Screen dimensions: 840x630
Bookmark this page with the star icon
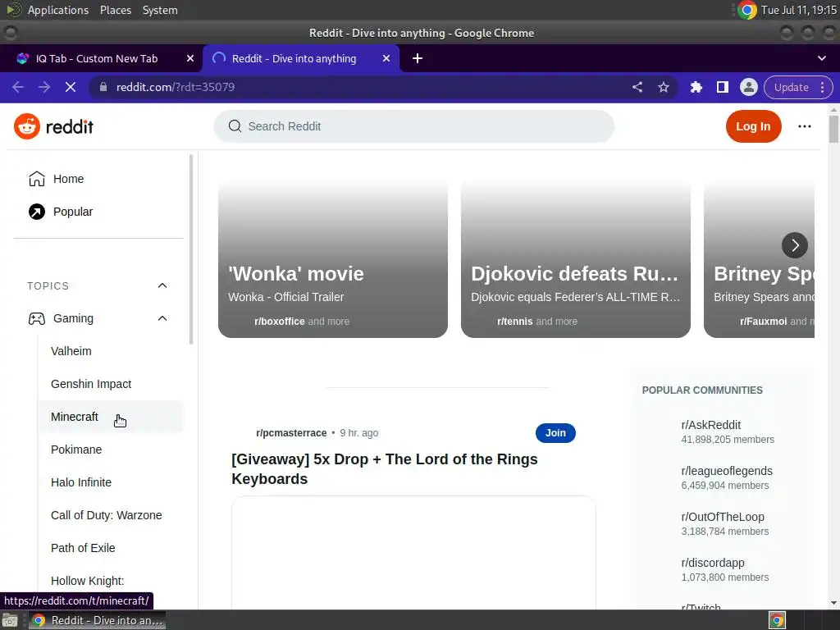(663, 87)
